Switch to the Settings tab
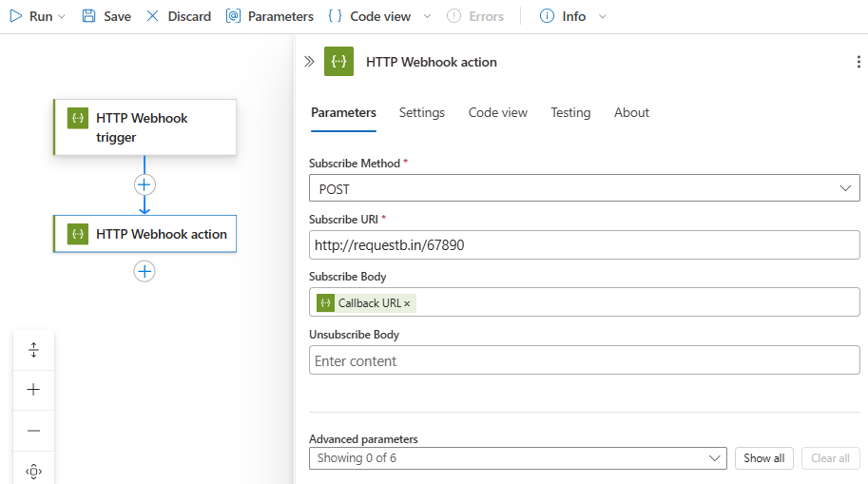This screenshot has width=868, height=484. pyautogui.click(x=421, y=112)
